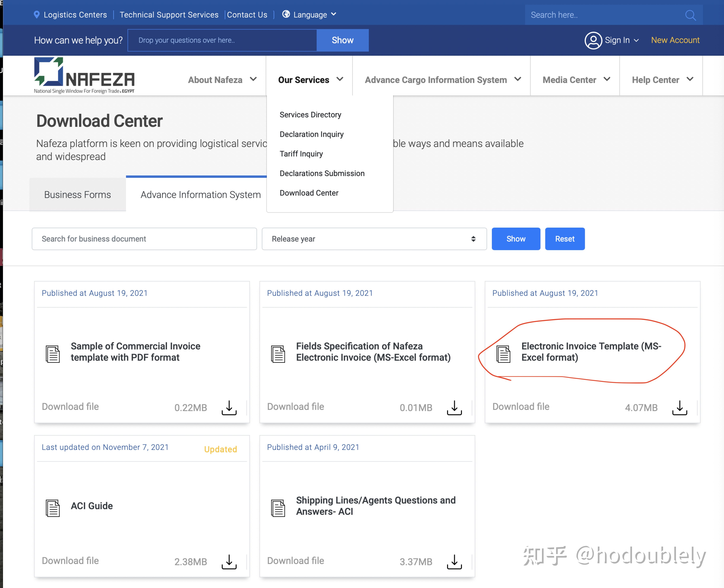Click the Logistics Centers location pin icon
The image size is (724, 588).
click(x=37, y=15)
